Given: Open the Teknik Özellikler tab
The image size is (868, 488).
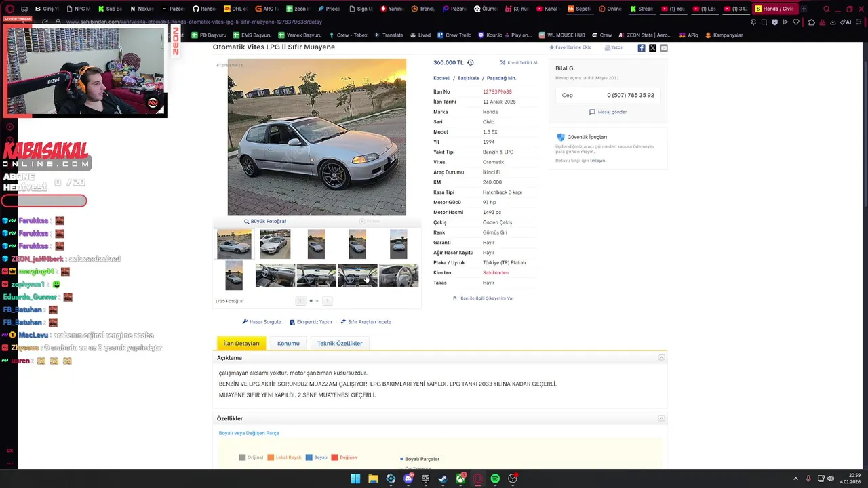Looking at the screenshot, I should (x=340, y=343).
